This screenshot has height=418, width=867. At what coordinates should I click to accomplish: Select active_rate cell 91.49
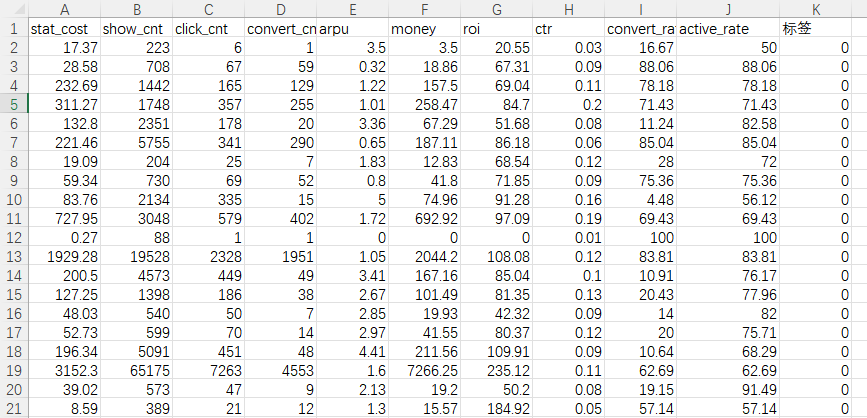(x=728, y=390)
